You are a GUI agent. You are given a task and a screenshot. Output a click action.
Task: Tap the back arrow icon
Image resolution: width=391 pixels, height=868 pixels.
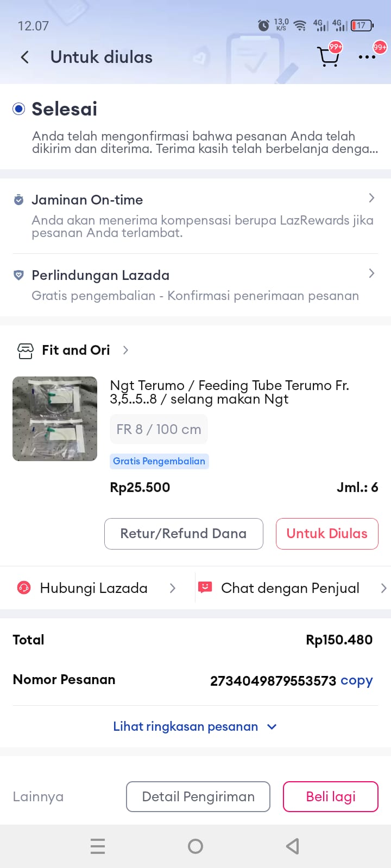click(24, 57)
